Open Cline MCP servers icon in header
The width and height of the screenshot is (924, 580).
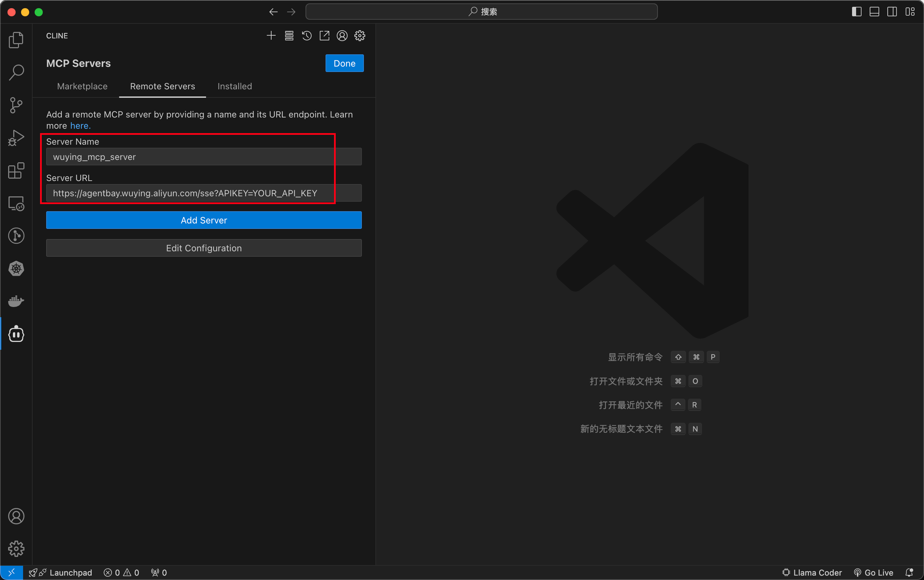click(289, 36)
